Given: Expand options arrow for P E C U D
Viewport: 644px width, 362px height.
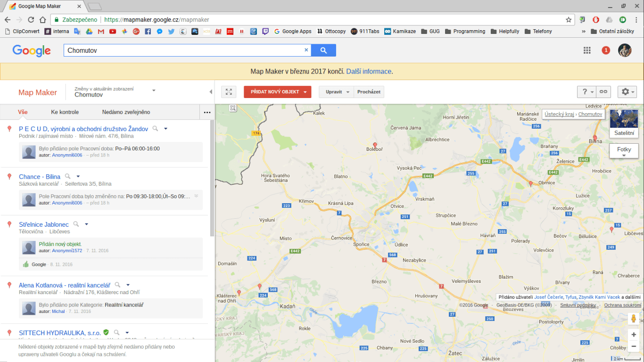Looking at the screenshot, I should pos(165,129).
